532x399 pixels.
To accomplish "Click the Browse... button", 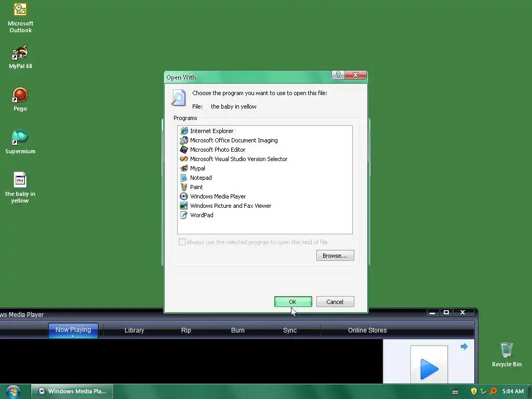I will click(335, 256).
